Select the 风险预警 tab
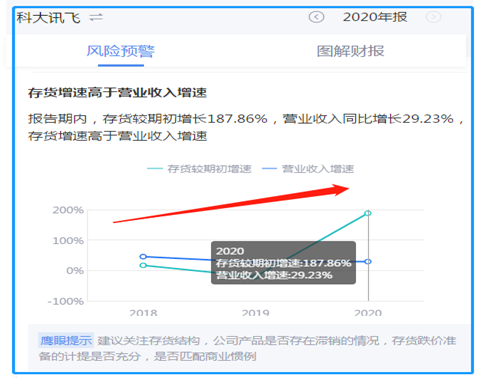Image resolution: width=483 pixels, height=378 pixels. coord(121,51)
